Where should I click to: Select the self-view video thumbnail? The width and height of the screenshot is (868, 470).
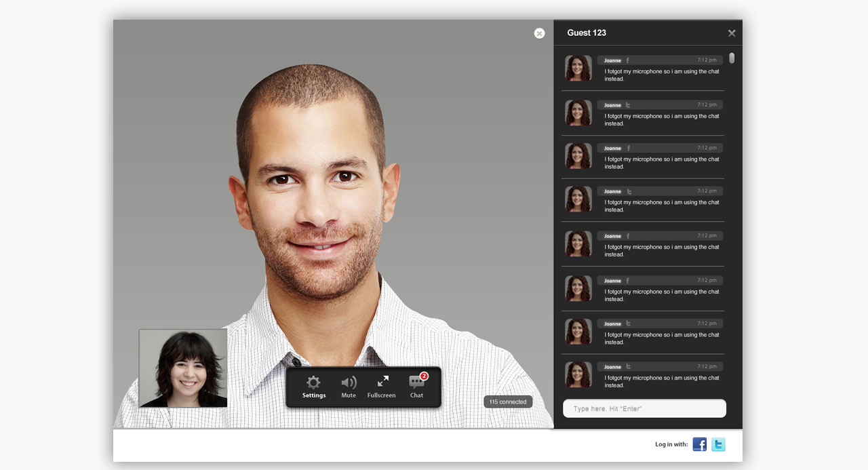coord(183,368)
